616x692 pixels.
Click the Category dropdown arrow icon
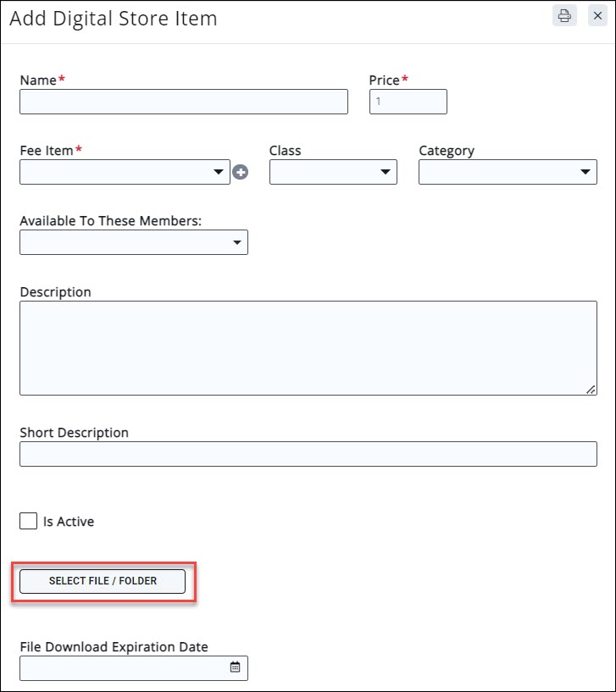pos(586,171)
